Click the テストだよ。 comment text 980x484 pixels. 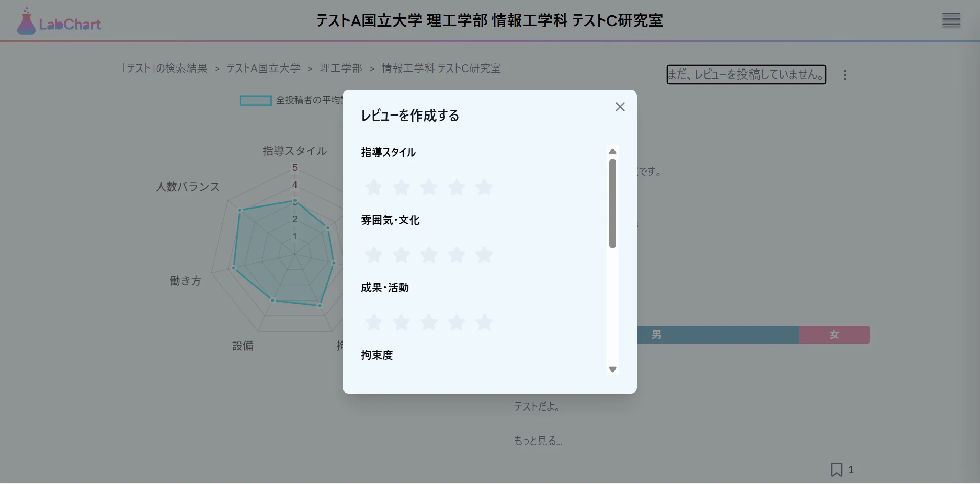[x=537, y=406]
